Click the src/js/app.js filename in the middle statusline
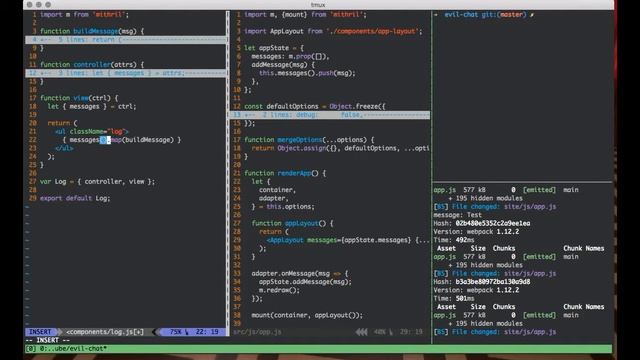This screenshot has height=360, width=640. click(257, 332)
